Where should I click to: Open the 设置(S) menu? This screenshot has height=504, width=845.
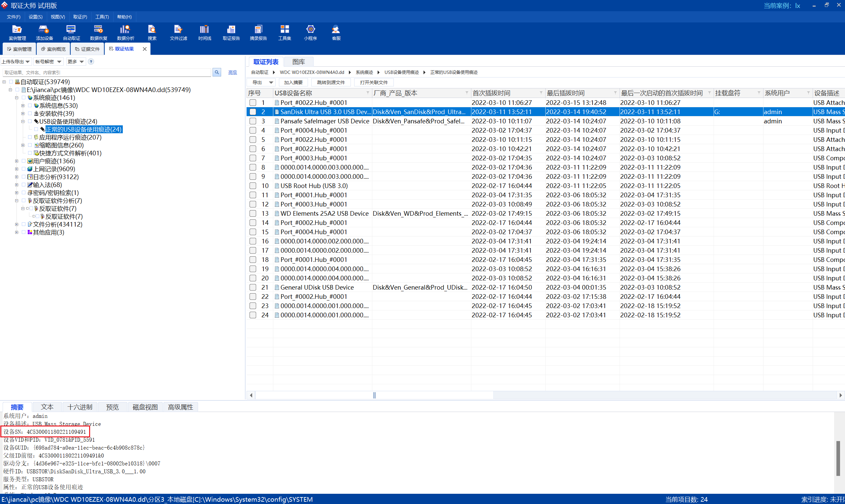click(36, 17)
